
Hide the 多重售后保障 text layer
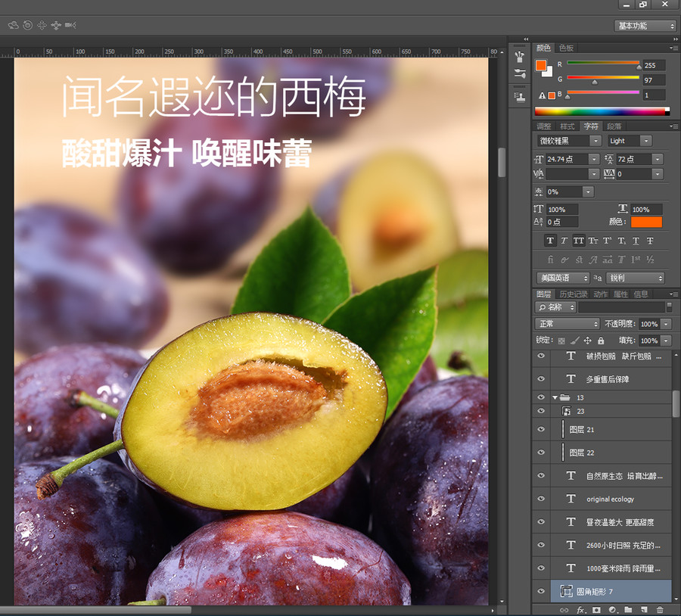[541, 379]
